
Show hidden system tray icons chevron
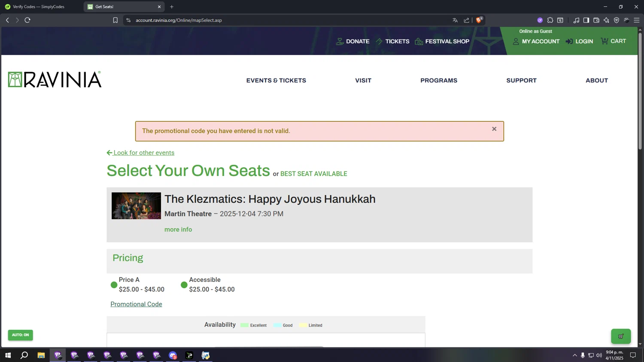(x=574, y=355)
